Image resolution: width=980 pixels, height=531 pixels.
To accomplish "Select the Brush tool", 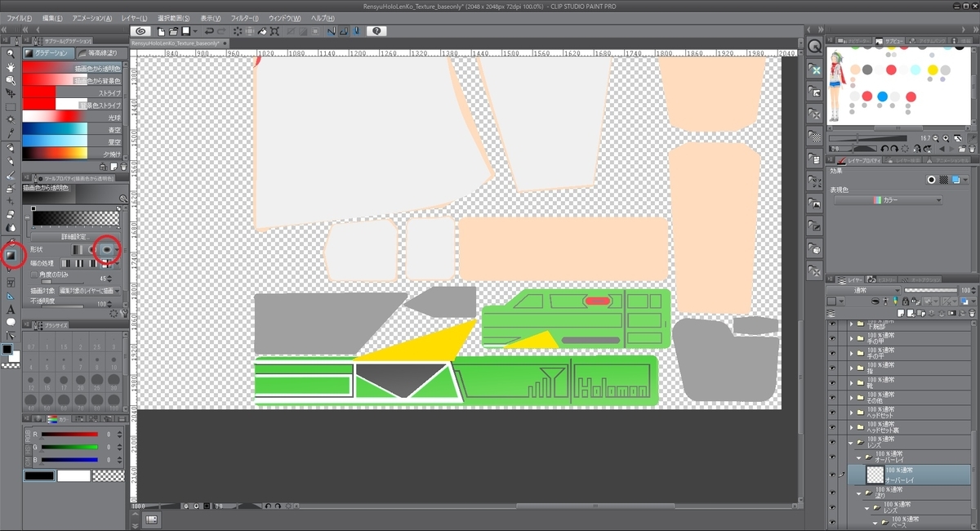I will (x=11, y=175).
